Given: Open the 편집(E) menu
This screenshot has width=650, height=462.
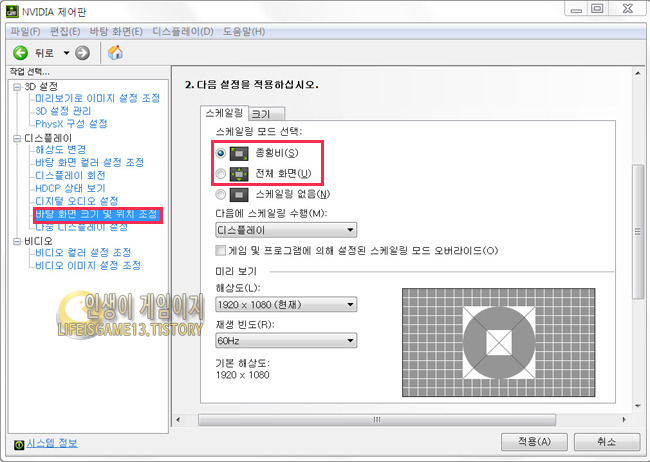Looking at the screenshot, I should (x=65, y=32).
